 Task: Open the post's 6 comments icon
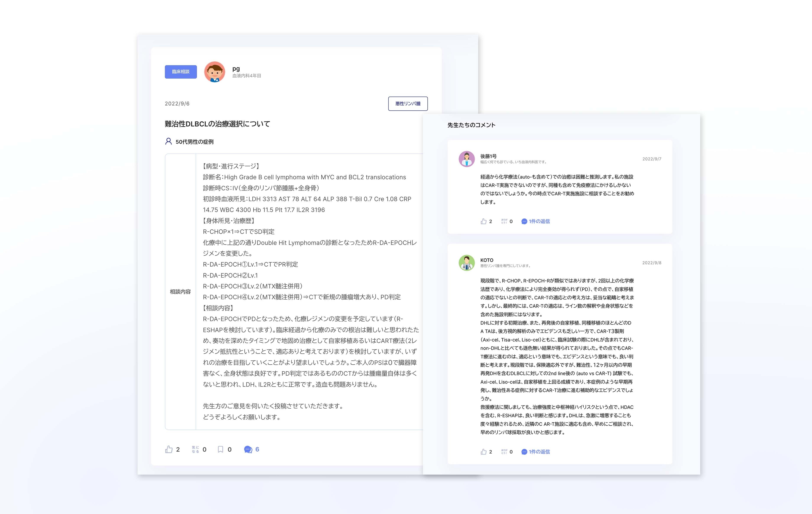click(x=248, y=449)
